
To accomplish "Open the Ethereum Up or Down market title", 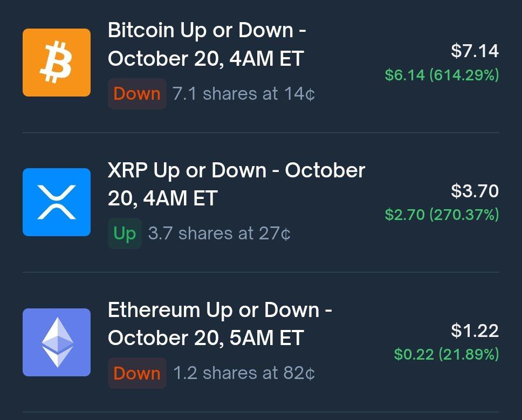I will pos(219,324).
